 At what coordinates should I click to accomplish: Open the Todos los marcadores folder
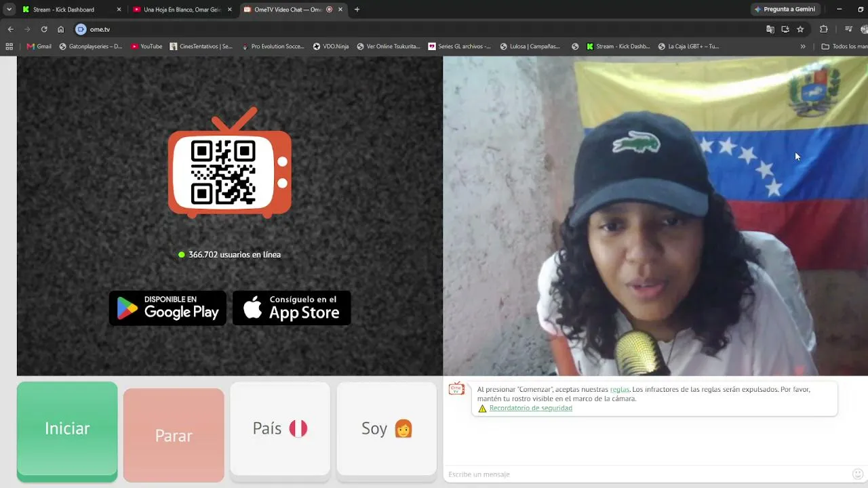click(x=844, y=47)
